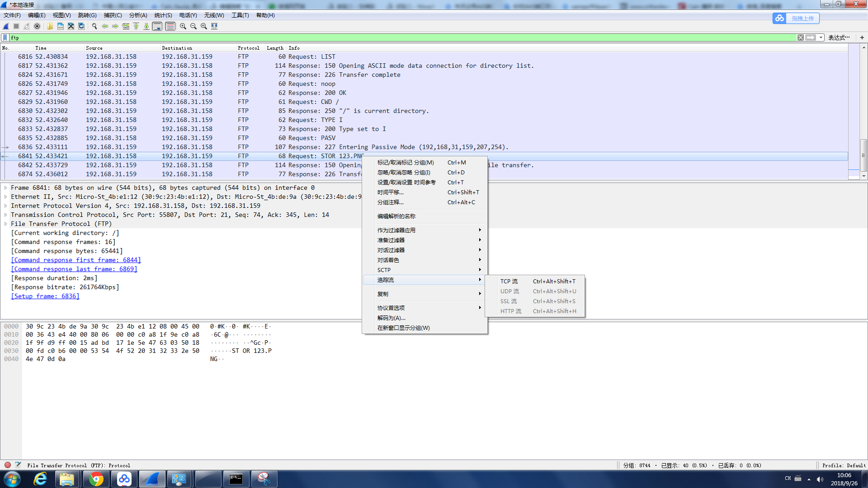Click the resize columns icon
This screenshot has height=488, width=868.
pos(214,26)
